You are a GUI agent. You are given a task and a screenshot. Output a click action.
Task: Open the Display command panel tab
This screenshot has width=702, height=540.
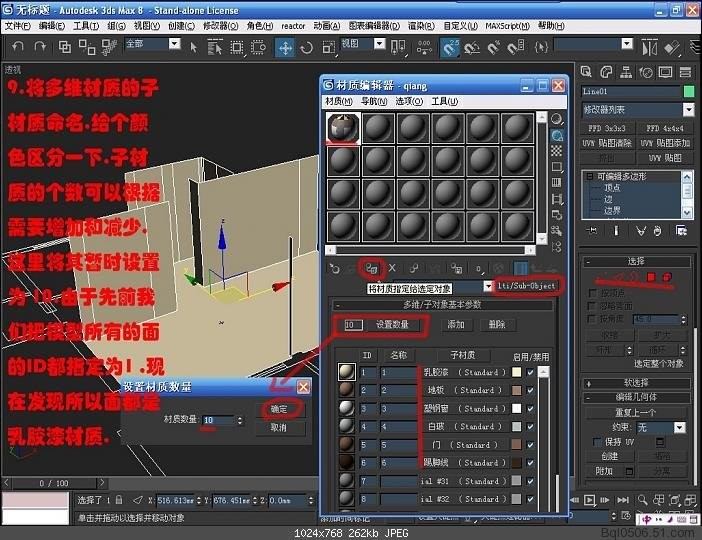tap(665, 72)
